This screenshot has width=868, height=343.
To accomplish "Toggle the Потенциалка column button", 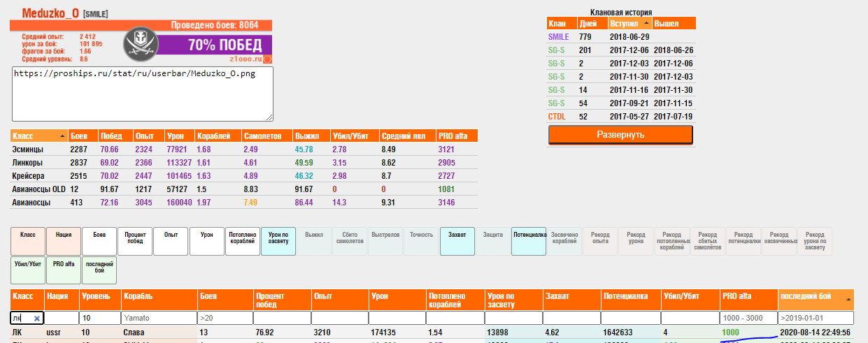I will (529, 240).
